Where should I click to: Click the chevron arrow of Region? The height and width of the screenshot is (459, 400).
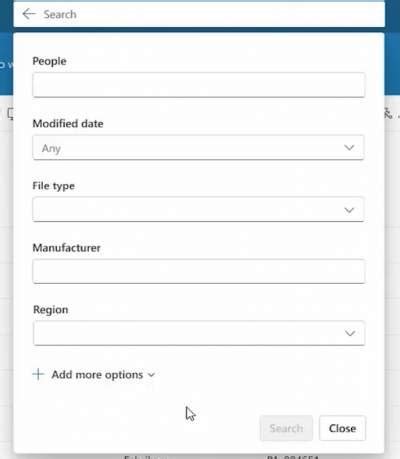coord(350,333)
